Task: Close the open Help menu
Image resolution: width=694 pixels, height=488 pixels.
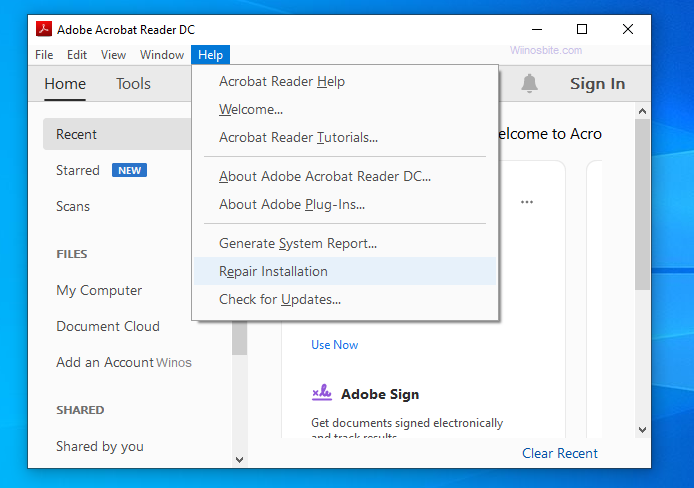Action: pyautogui.click(x=210, y=55)
